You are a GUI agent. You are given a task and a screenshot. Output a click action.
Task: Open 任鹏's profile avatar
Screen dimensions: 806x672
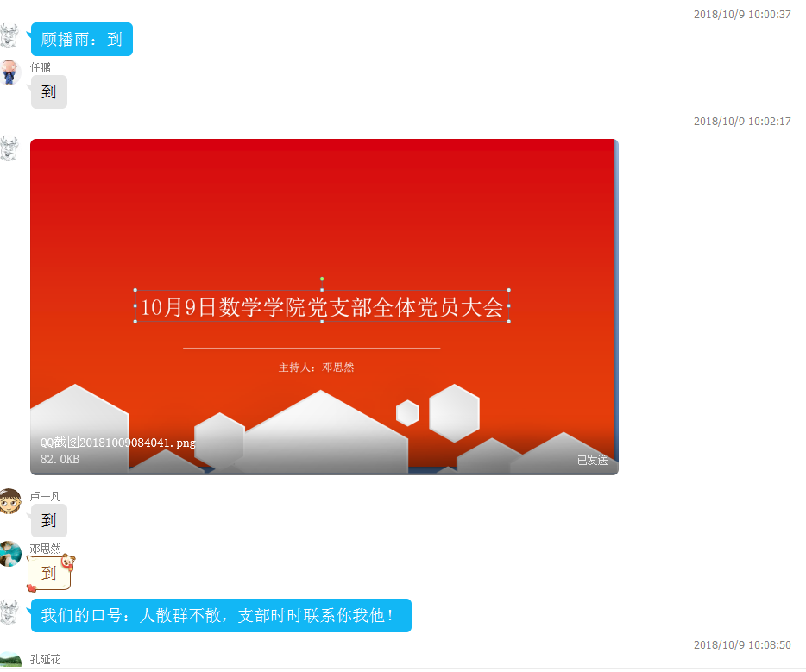click(9, 72)
